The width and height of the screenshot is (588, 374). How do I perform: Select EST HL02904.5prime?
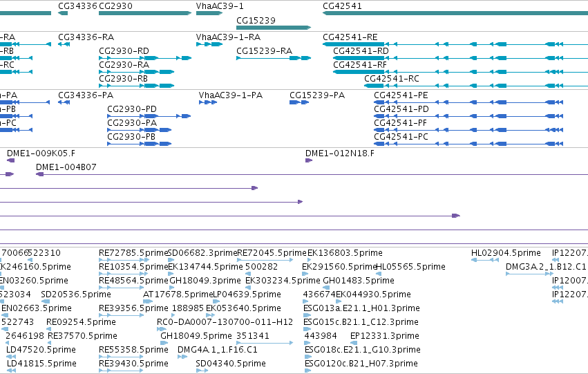(x=506, y=253)
